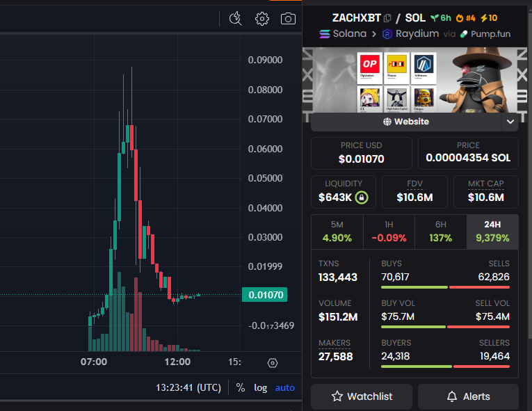Select the 24H timeframe tab

click(x=492, y=232)
